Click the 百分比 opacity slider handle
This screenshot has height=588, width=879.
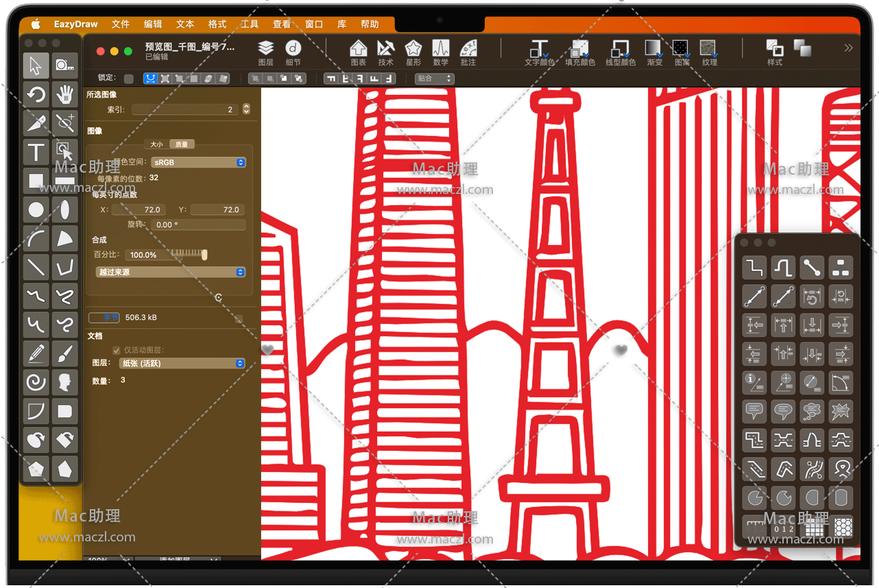point(204,255)
